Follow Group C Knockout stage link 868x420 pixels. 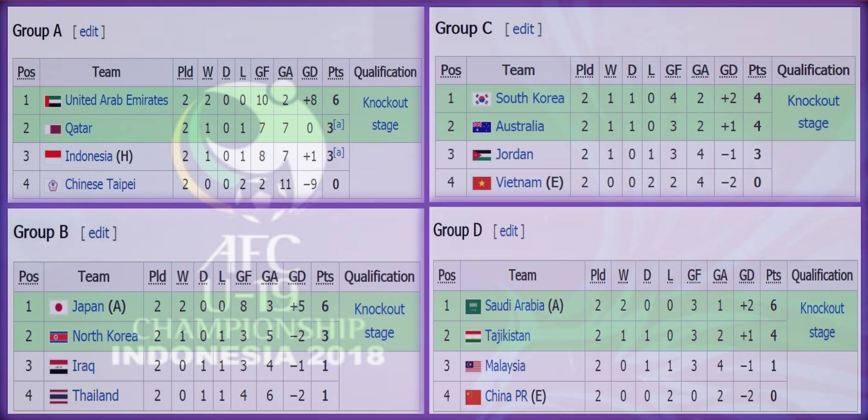tap(813, 112)
